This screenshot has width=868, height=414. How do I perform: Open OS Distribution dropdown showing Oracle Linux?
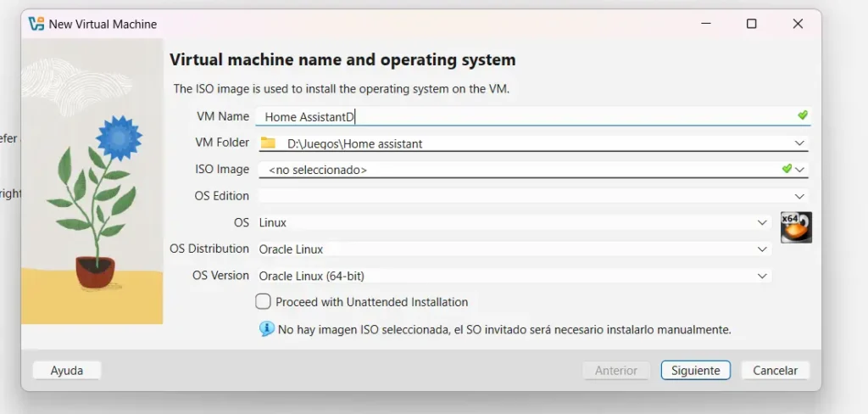click(762, 249)
